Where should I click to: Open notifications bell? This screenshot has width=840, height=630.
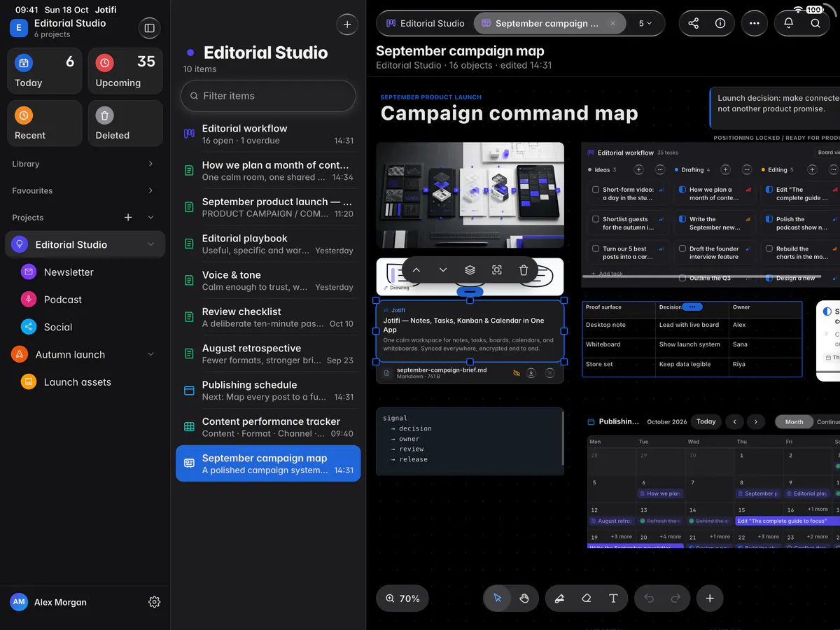789,23
